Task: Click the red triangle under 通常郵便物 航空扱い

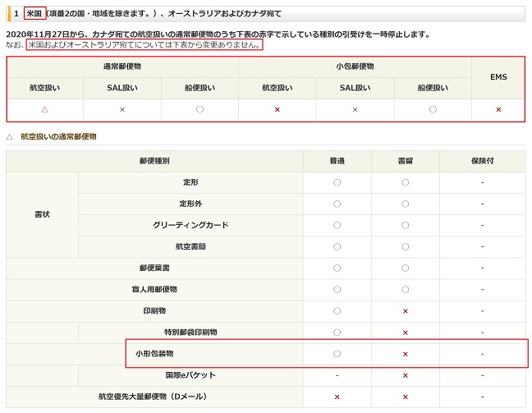Action: (x=44, y=109)
